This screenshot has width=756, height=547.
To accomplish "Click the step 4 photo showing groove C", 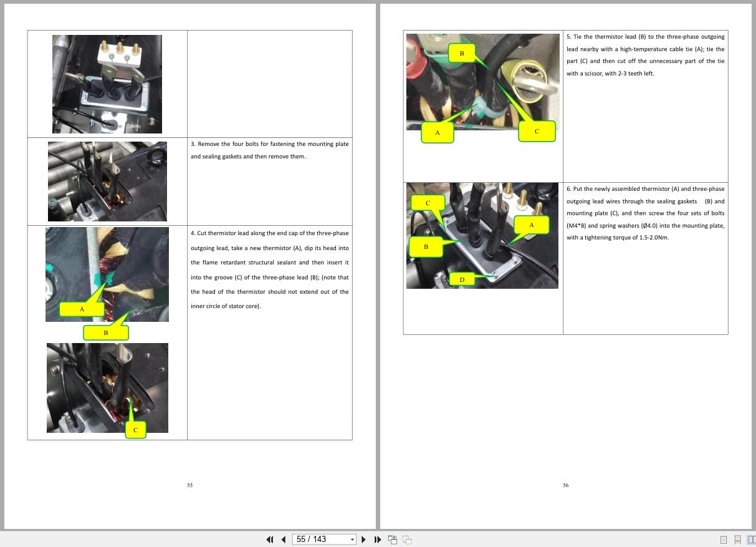I will [107, 388].
